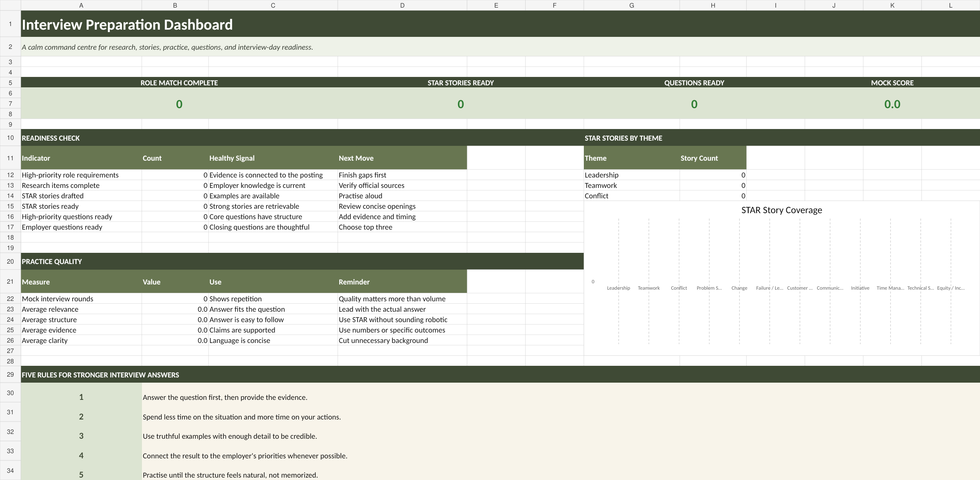
Task: Click 'Closing questions are thoughtful' cell
Action: (273, 227)
